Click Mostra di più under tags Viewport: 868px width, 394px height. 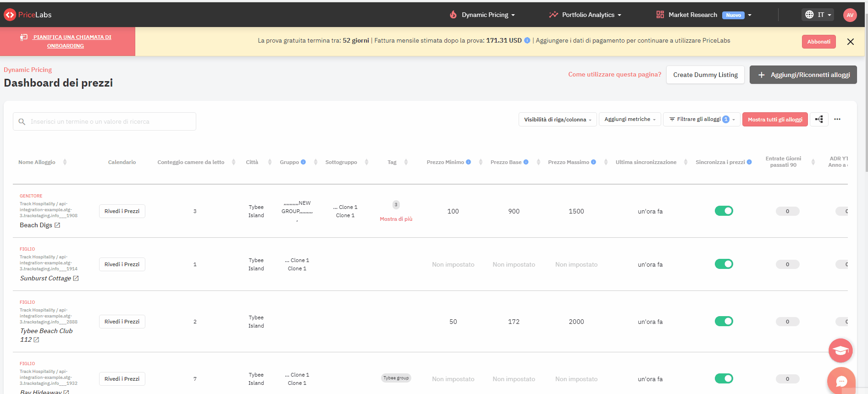pos(396,219)
